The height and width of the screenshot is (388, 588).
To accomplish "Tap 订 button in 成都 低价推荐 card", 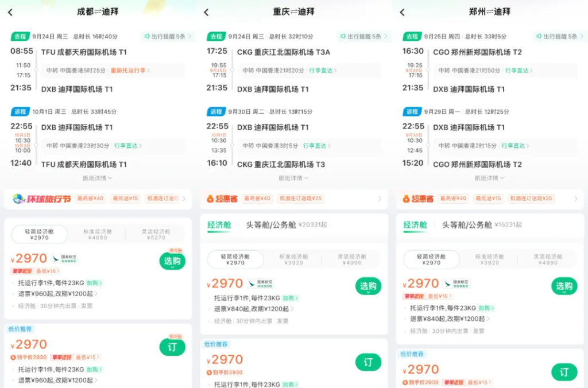I will [x=172, y=347].
